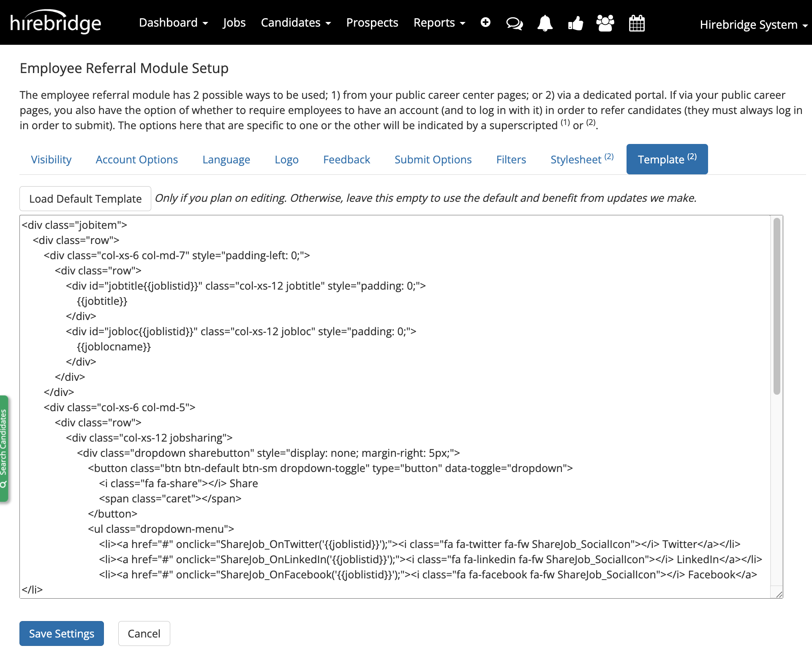Select the Visibility tab
This screenshot has width=812, height=651.
point(51,159)
